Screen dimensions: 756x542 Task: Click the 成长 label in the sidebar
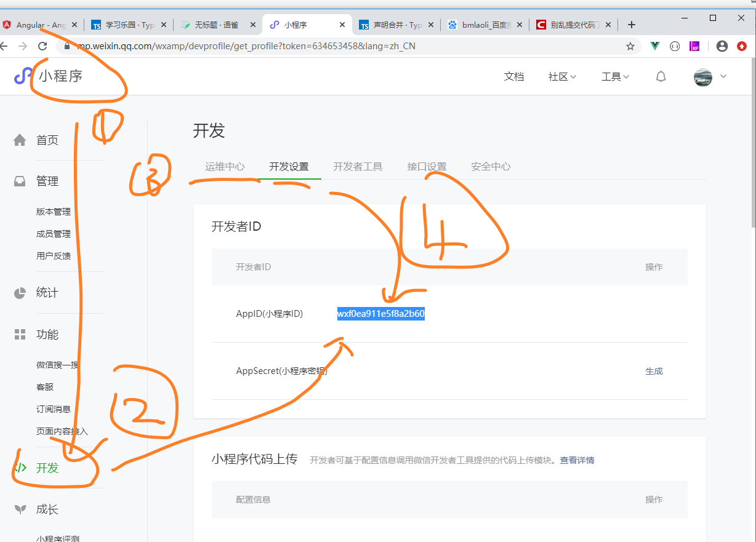47,509
